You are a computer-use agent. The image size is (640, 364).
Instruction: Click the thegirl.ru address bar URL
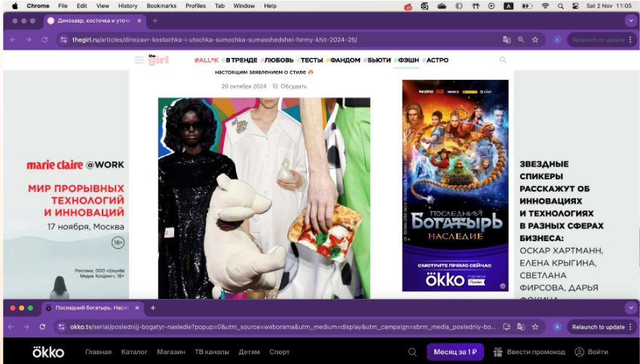coord(215,40)
